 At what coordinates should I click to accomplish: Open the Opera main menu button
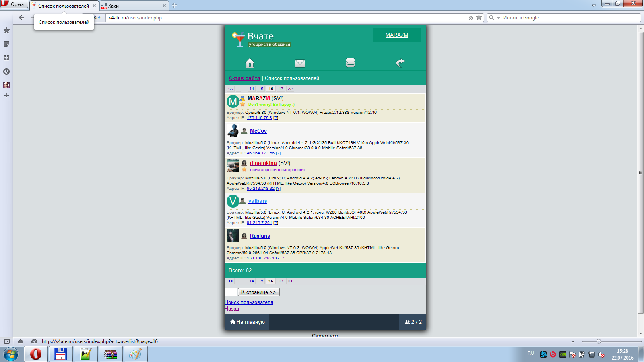point(14,4)
